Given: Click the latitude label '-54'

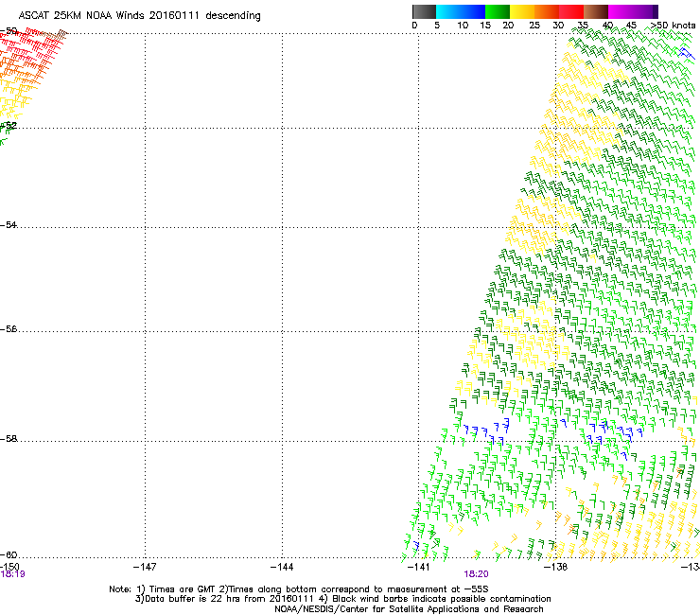Looking at the screenshot, I should point(9,224).
